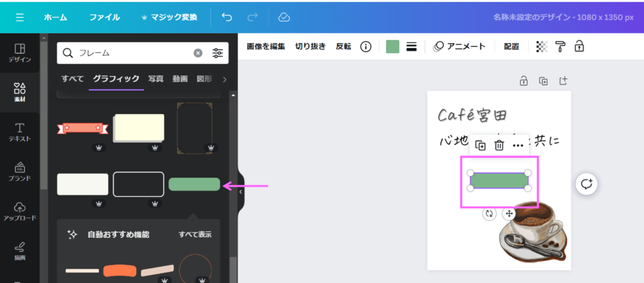Click the 画像を編集 button
The height and width of the screenshot is (283, 644).
click(x=266, y=47)
